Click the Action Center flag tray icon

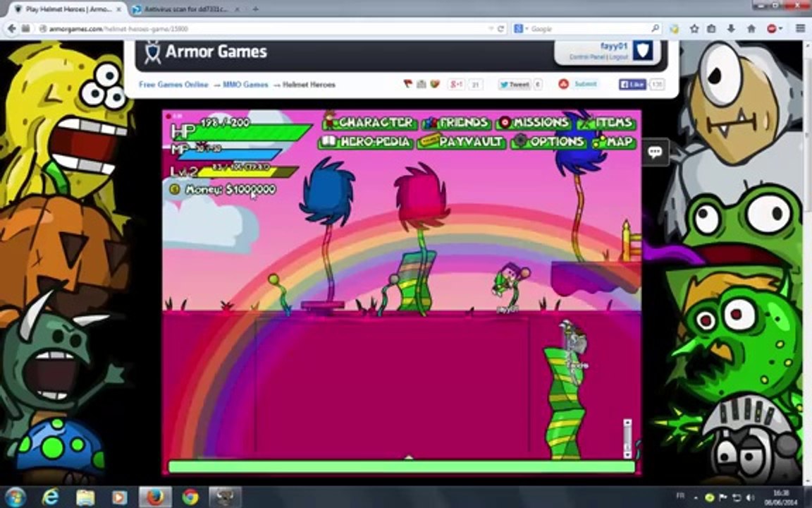723,497
